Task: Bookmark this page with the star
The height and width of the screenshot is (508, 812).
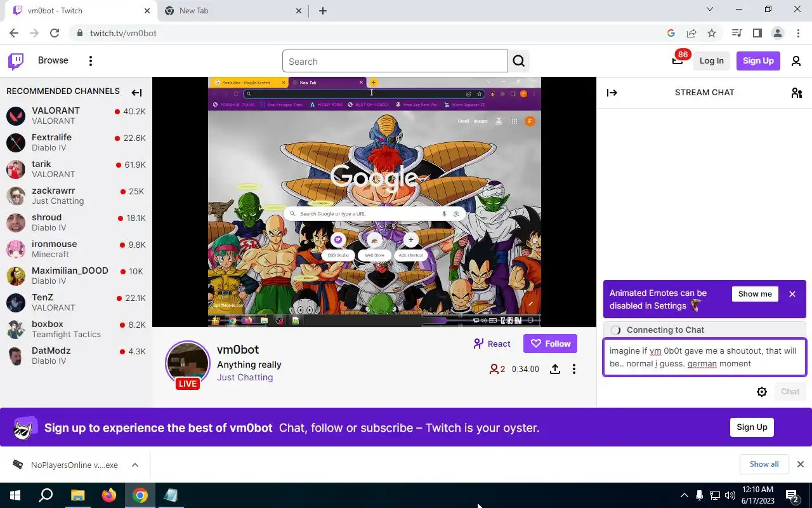Action: (712, 33)
